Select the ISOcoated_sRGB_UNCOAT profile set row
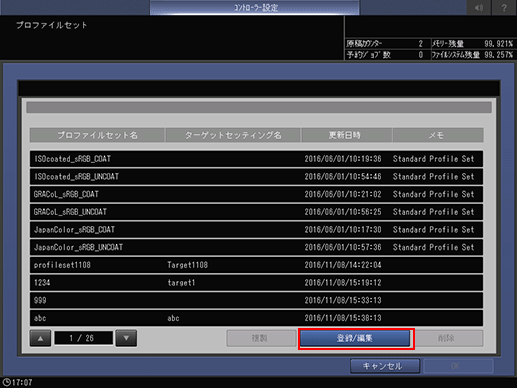 point(256,176)
